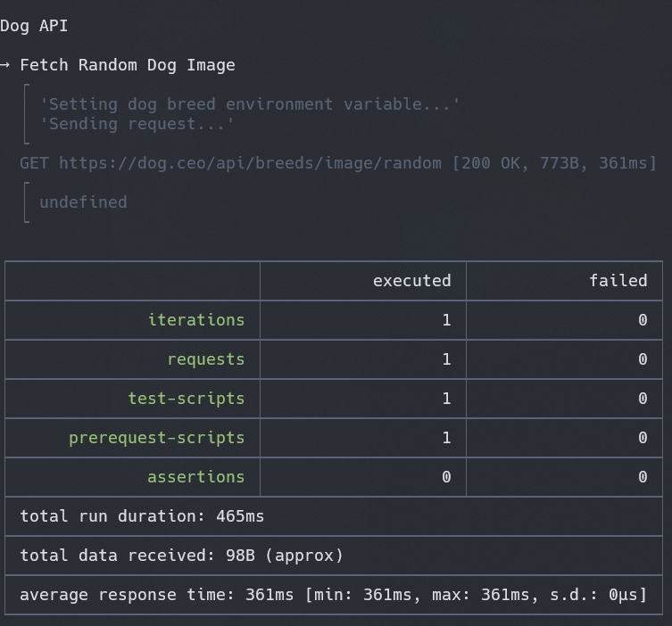Viewport: 672px width, 626px height.
Task: Select the 'Fetch Random Dog Image' request line
Action: coord(128,65)
